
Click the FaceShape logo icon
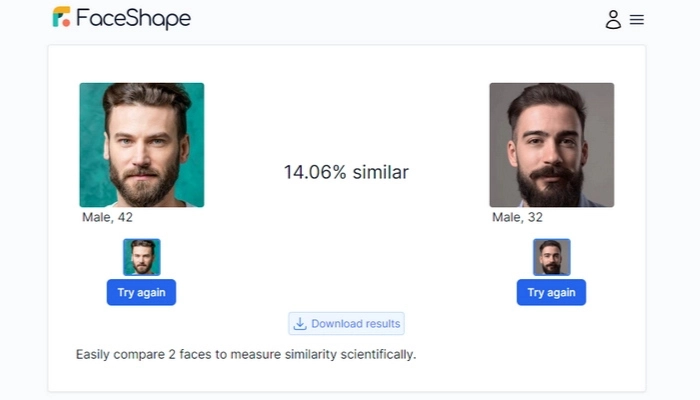point(62,18)
